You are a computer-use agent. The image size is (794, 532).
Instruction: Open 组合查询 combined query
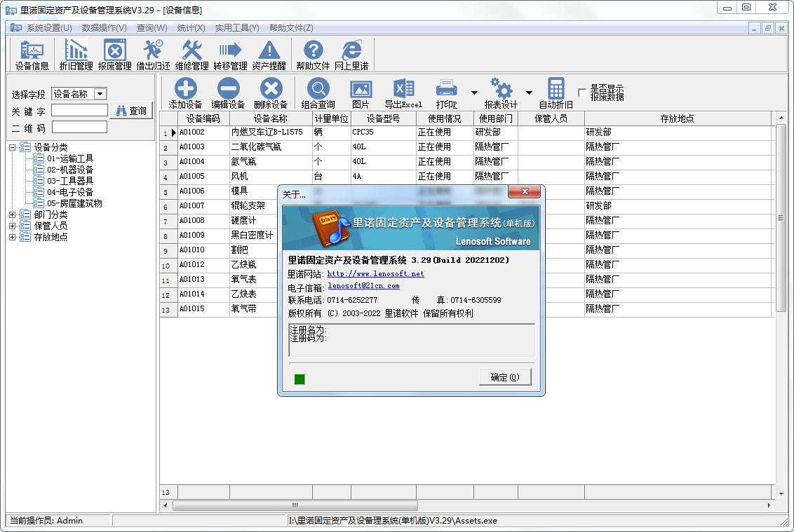pos(318,94)
